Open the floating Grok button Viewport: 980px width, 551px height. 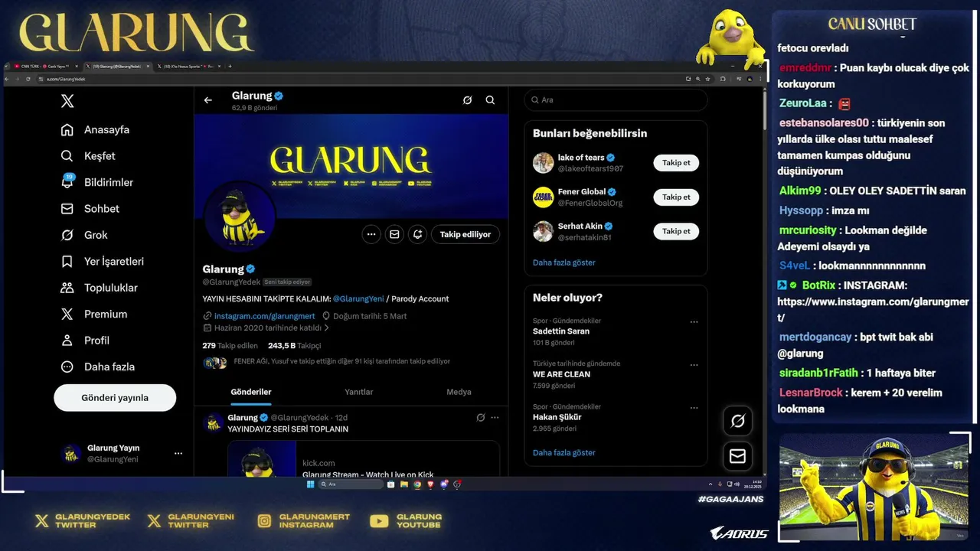(737, 421)
